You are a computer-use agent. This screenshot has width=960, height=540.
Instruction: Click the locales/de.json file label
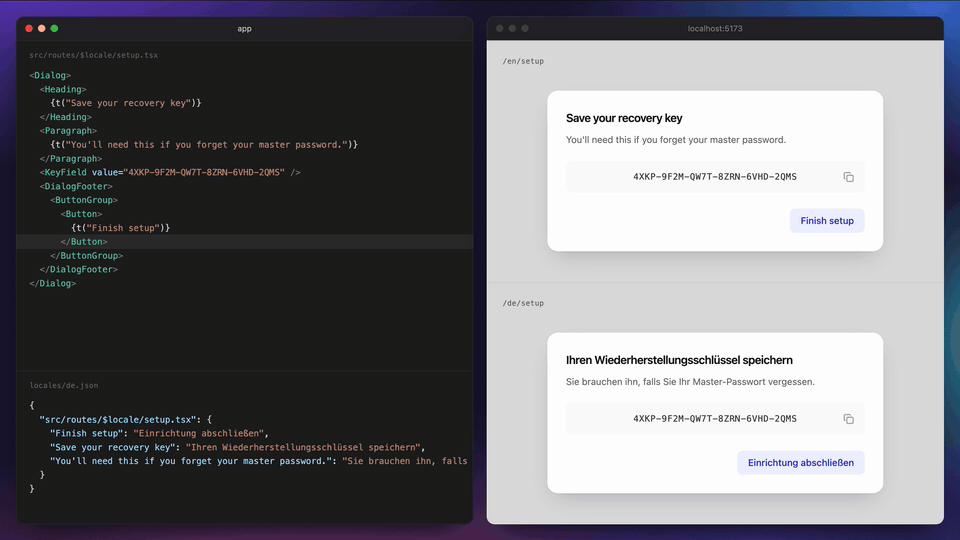[64, 385]
